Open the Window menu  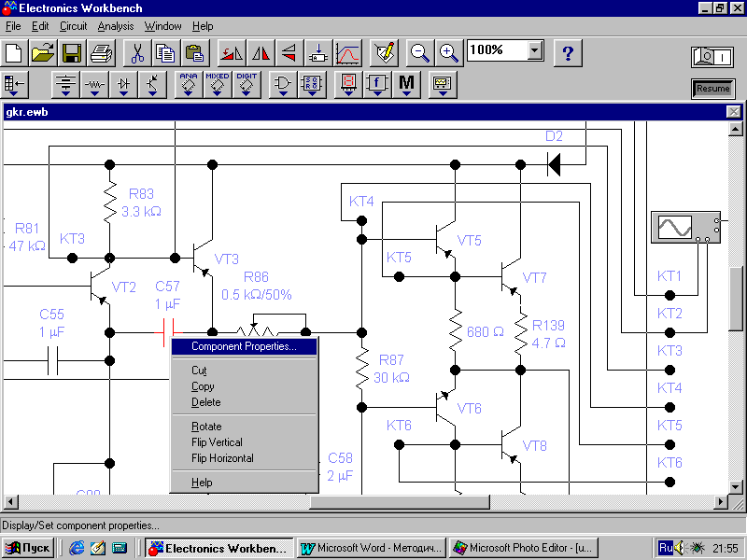[x=162, y=26]
